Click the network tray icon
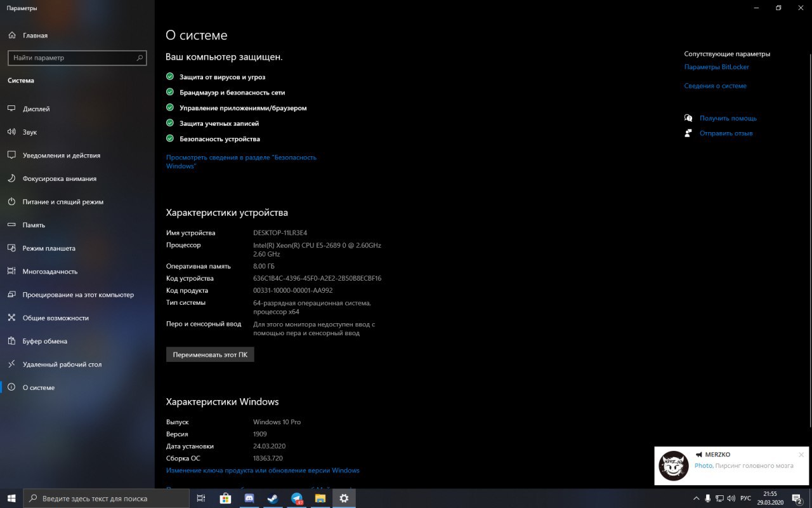Image resolution: width=812 pixels, height=508 pixels. 719,498
